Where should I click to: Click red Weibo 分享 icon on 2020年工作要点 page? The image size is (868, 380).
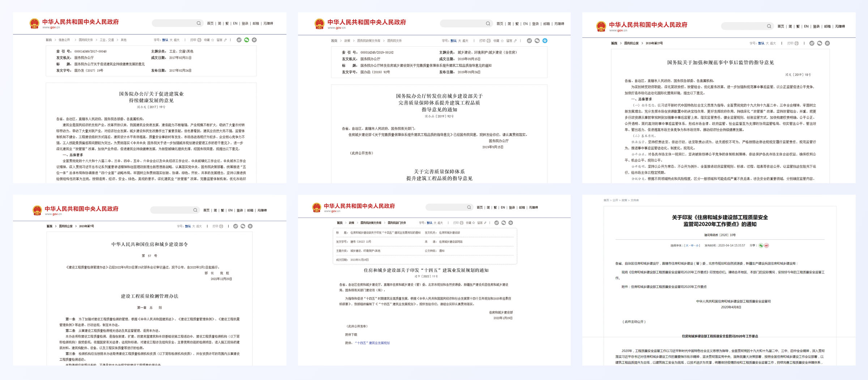click(766, 245)
